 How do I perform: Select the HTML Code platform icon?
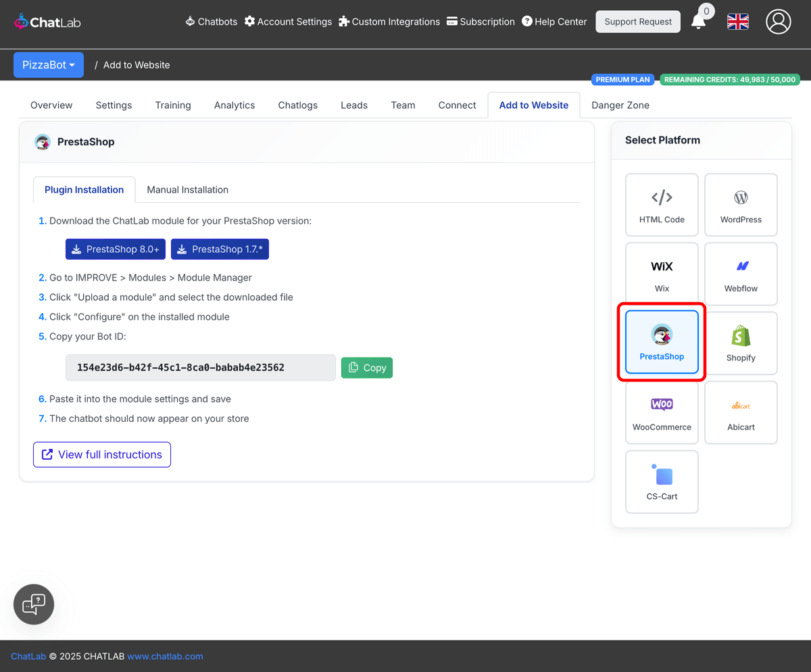tap(662, 204)
